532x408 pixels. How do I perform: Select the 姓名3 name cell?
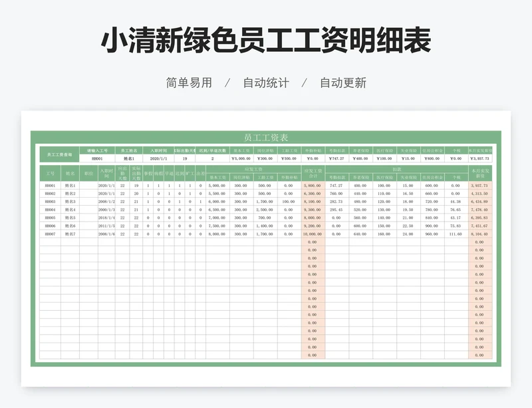pos(70,202)
